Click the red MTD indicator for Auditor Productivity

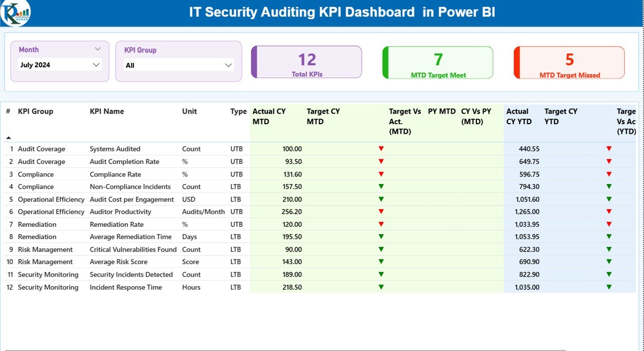click(381, 212)
